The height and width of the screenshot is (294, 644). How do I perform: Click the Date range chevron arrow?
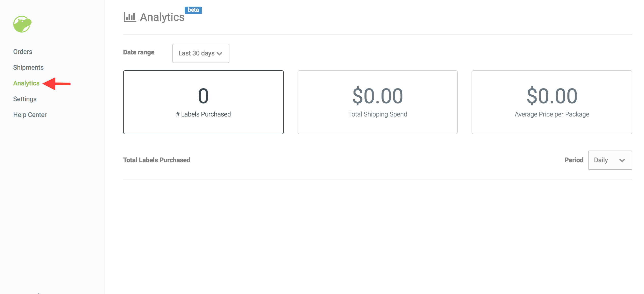pos(219,53)
